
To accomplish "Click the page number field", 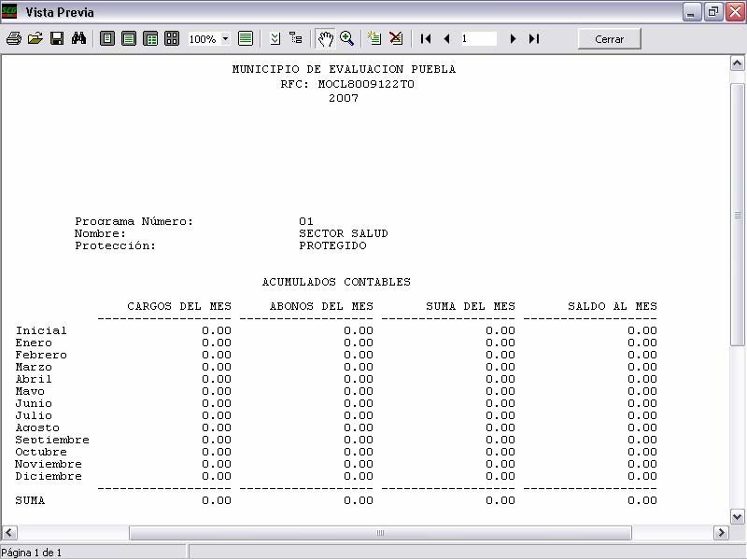I will pos(478,39).
